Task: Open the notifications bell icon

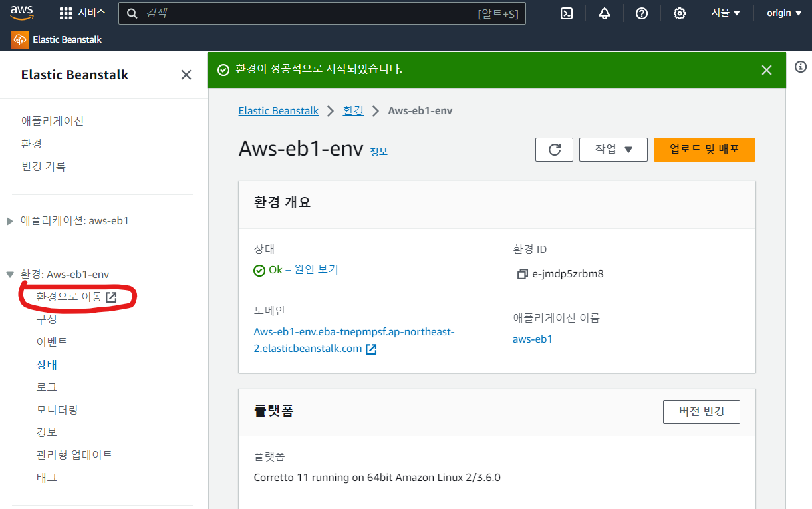Action: point(605,13)
